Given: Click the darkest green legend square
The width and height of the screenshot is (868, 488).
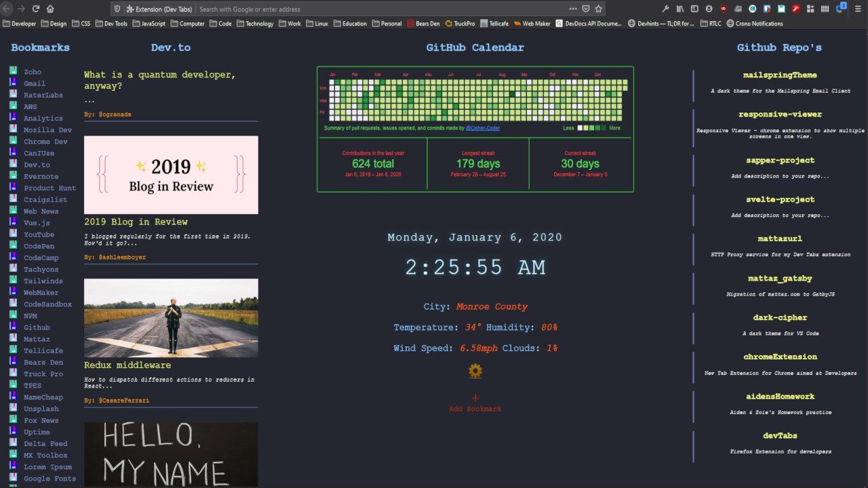Looking at the screenshot, I should [x=604, y=127].
